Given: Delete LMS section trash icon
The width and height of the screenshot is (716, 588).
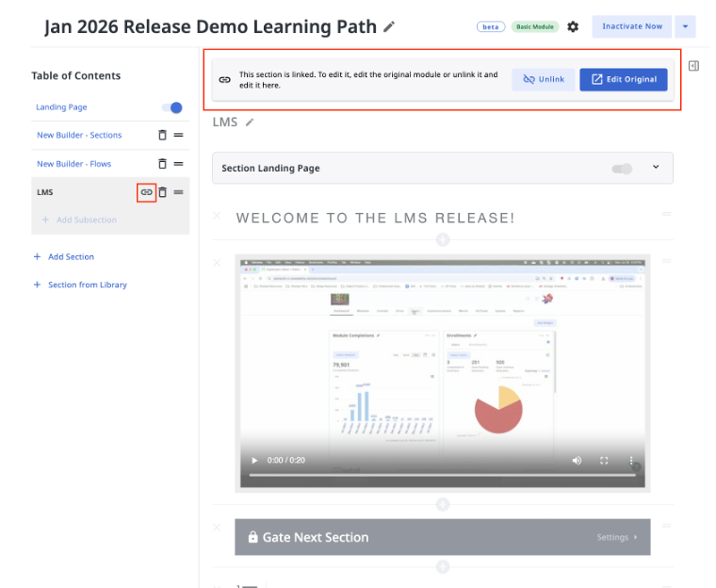Looking at the screenshot, I should click(162, 192).
